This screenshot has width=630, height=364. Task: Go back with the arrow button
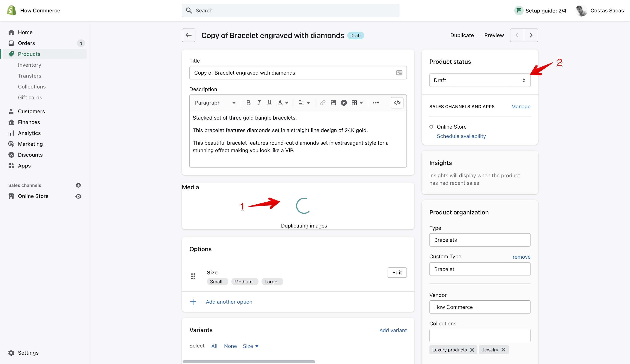[x=188, y=35]
